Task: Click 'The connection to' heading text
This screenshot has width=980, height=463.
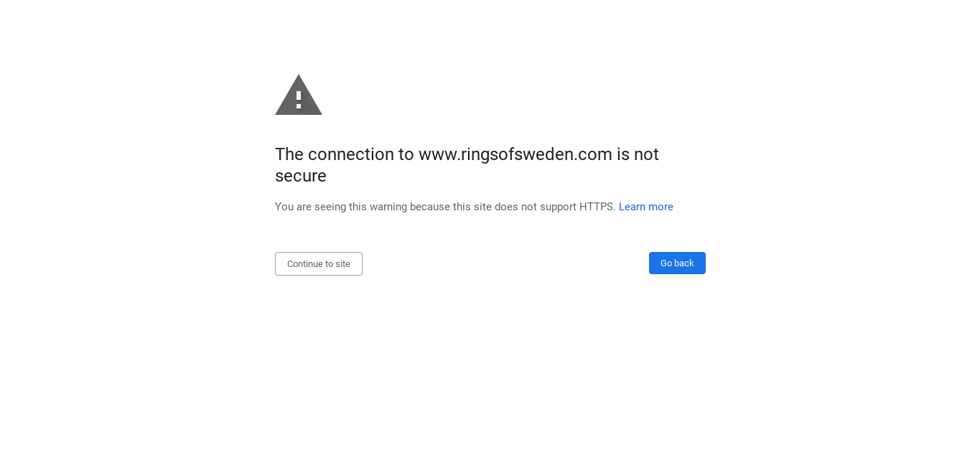Action: click(x=345, y=154)
